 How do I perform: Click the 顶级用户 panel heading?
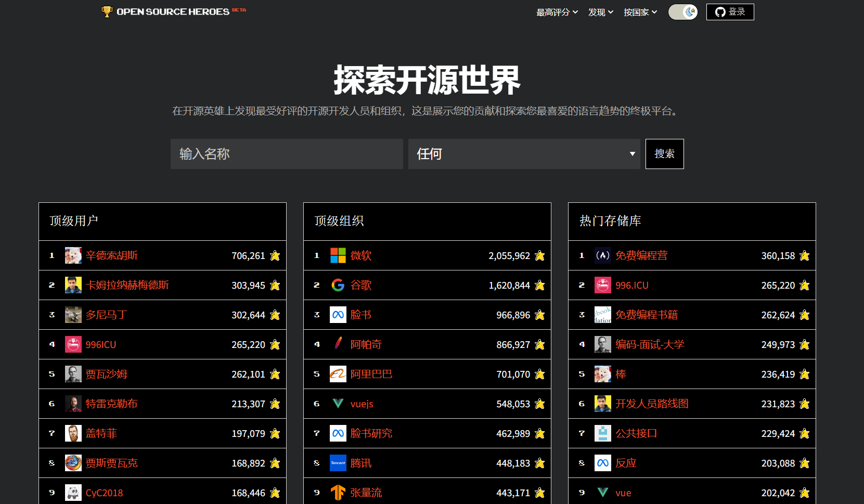(x=74, y=221)
